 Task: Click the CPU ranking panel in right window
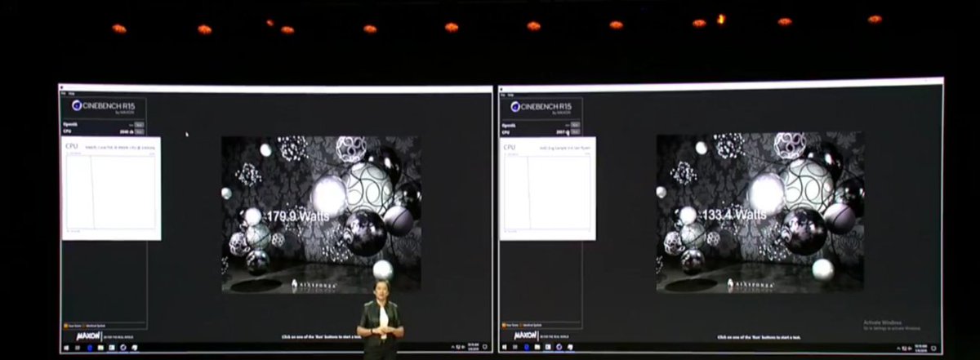pyautogui.click(x=547, y=189)
